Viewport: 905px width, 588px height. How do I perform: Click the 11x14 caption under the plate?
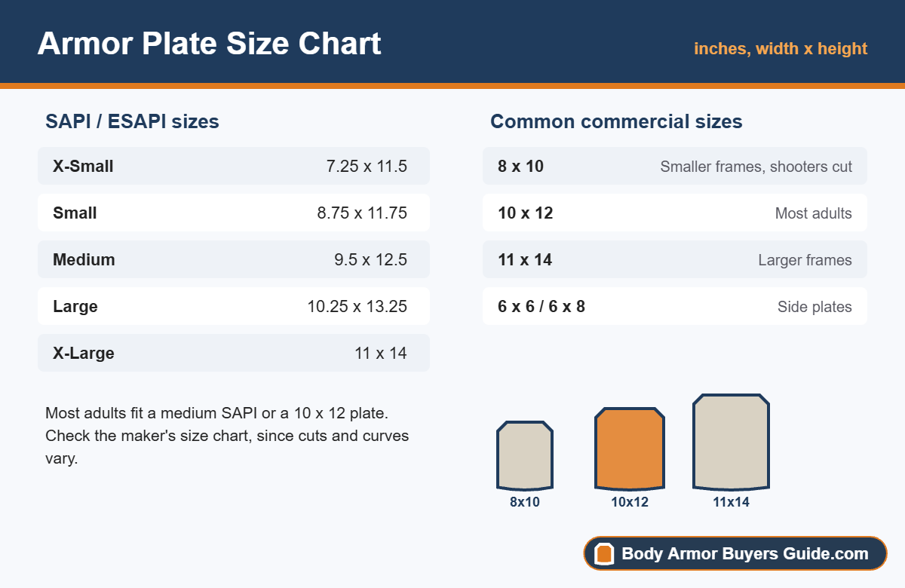[731, 502]
